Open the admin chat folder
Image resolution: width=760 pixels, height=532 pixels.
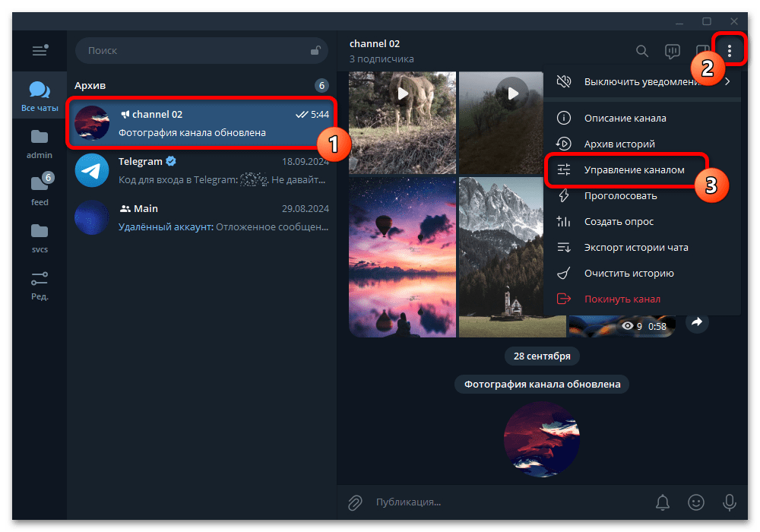(40, 144)
